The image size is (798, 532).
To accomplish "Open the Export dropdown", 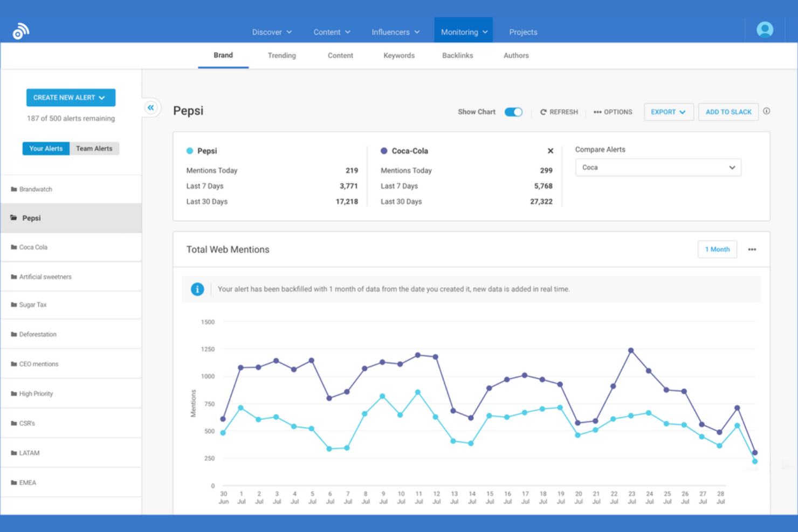I will click(x=669, y=112).
